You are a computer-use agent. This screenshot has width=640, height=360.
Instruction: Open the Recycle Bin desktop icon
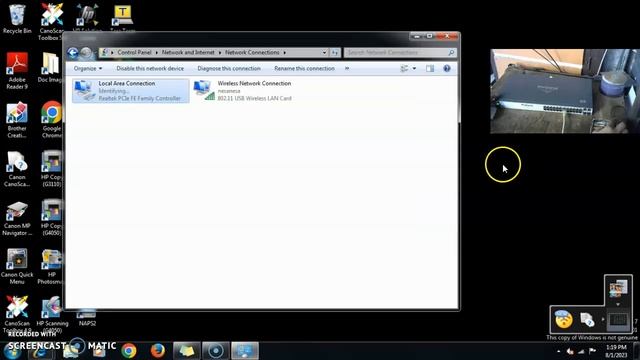[17, 19]
